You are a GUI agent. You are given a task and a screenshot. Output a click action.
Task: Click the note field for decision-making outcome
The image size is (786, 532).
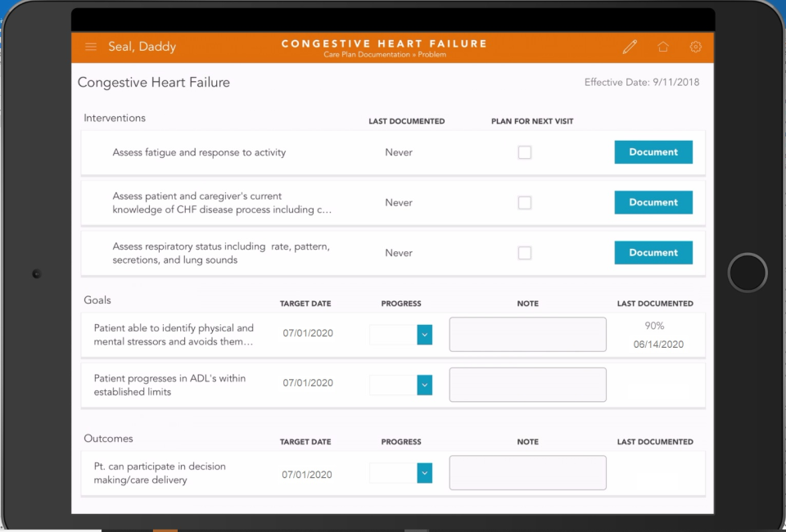(527, 472)
